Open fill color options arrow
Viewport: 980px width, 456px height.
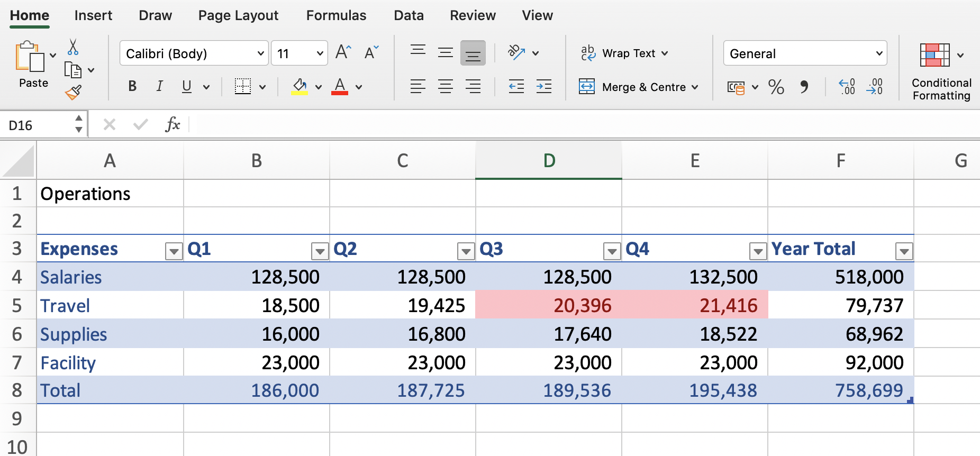[x=319, y=87]
